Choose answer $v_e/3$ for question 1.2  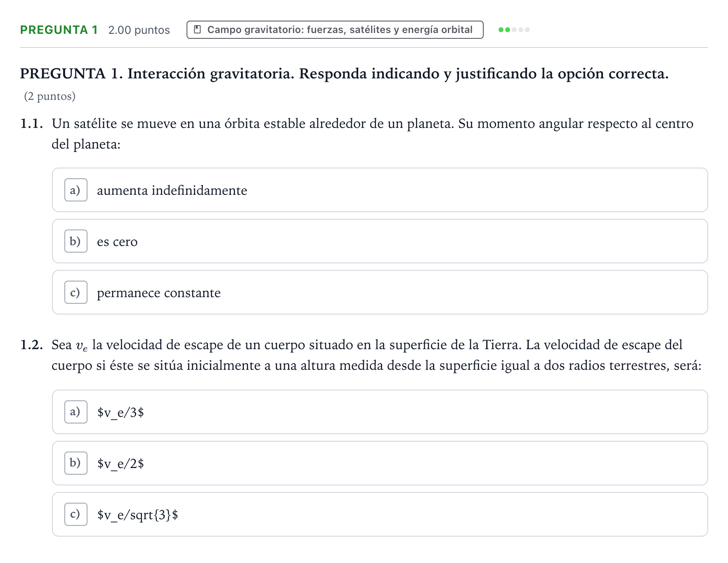pos(380,412)
